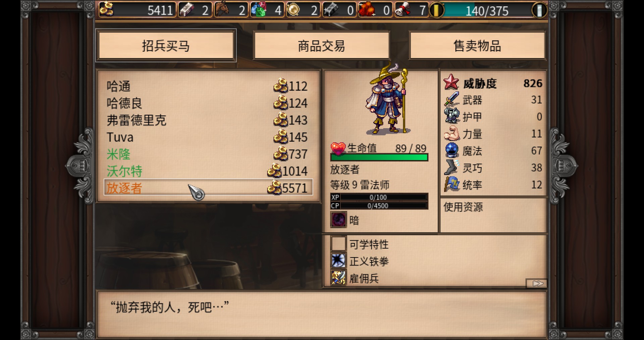Click the blue orb 魔法 stat icon
Screen dimensions: 644x340
point(451,150)
